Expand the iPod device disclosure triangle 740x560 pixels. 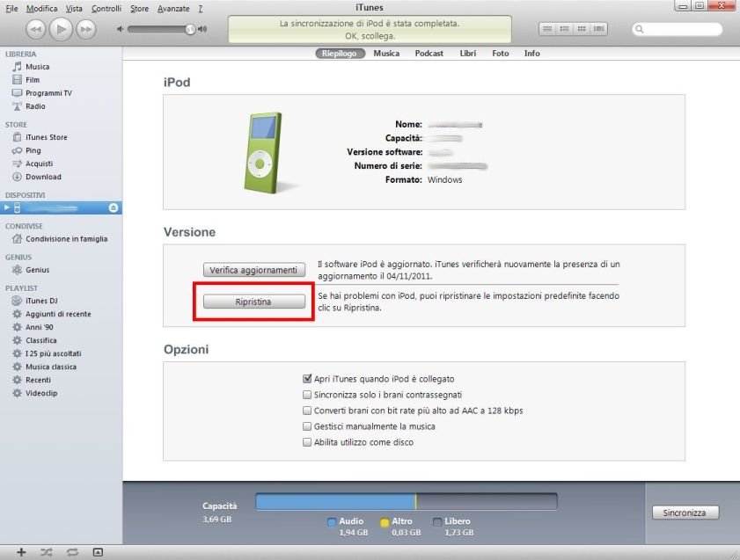point(6,207)
